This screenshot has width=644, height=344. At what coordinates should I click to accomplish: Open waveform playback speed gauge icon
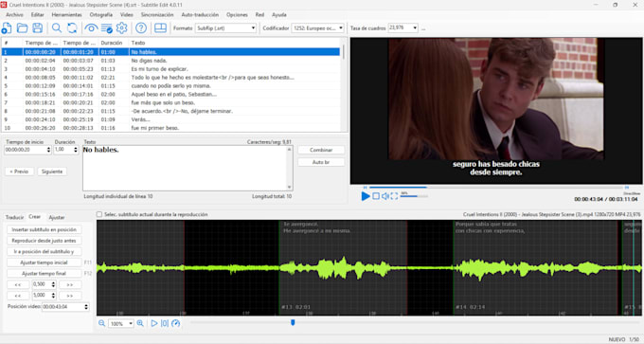pyautogui.click(x=176, y=323)
